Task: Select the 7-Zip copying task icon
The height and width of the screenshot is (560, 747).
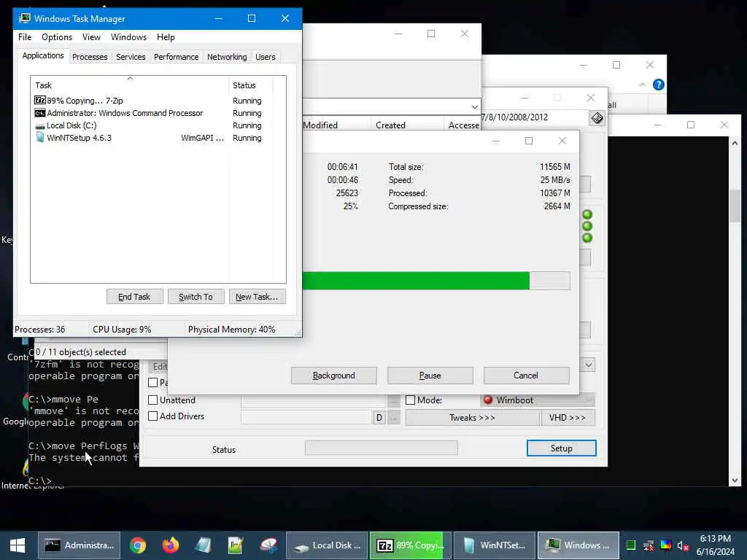Action: (x=40, y=101)
